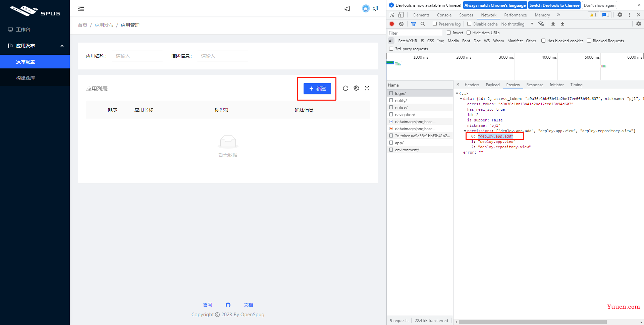Focus the 描述信息 input field
Screen dimensions: 644x325
pyautogui.click(x=222, y=56)
